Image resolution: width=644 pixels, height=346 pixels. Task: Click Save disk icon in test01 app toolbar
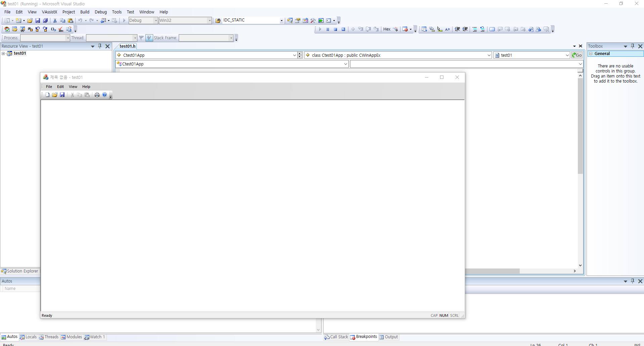pyautogui.click(x=62, y=95)
